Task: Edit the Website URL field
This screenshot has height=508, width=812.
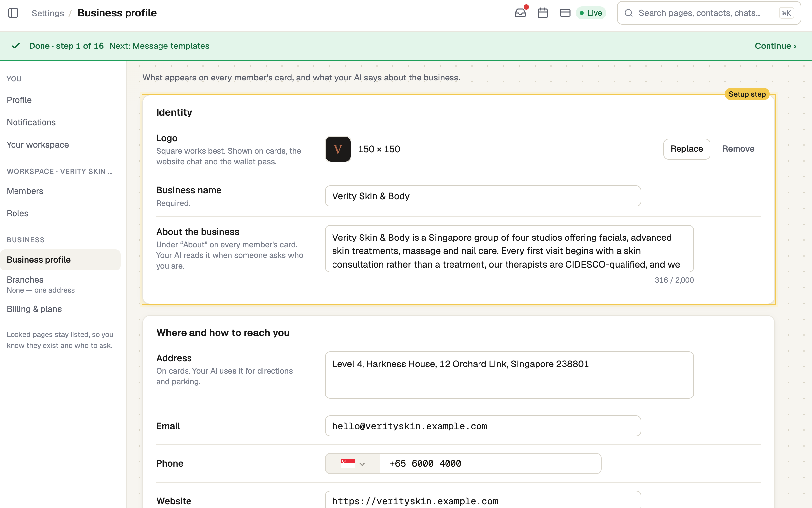Action: 483,500
